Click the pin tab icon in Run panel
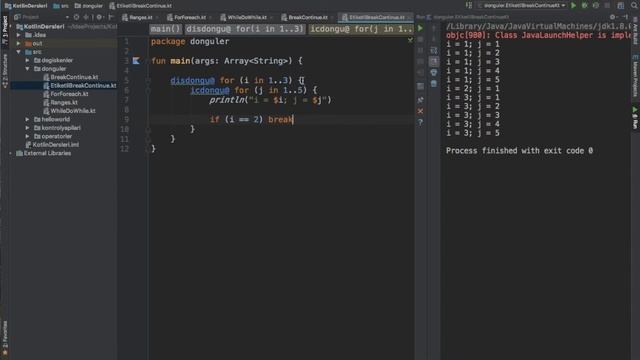Image resolution: width=640 pixels, height=360 pixels. (x=420, y=100)
